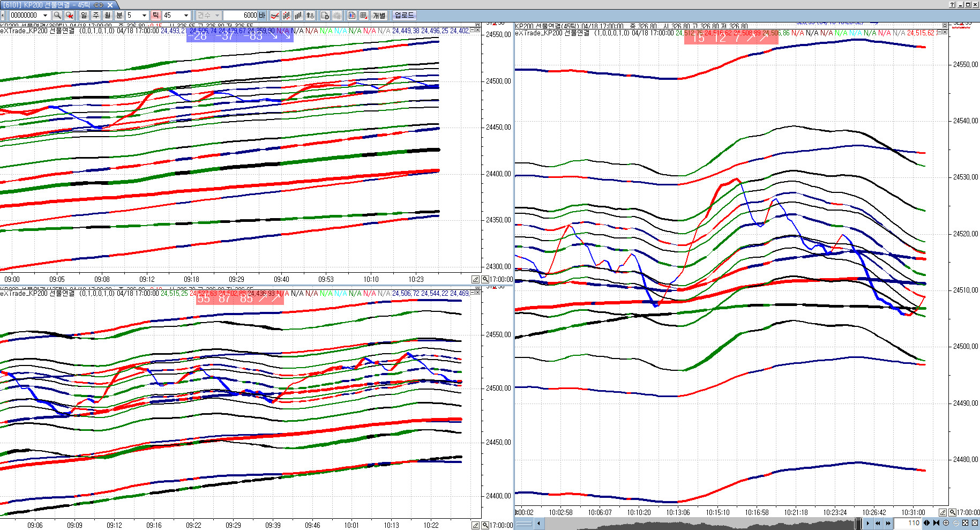980x530 pixels.
Task: Toggle the 틱 (tick) period button
Action: pyautogui.click(x=155, y=16)
